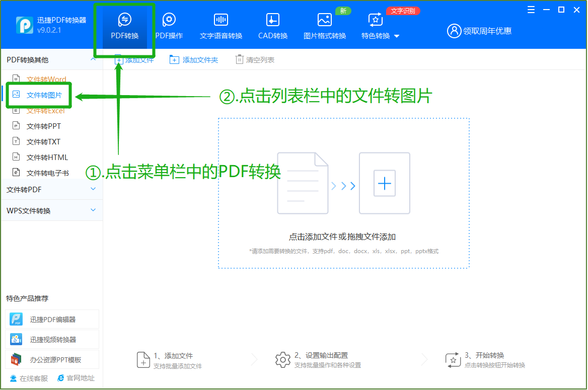The image size is (588, 390).
Task: Select 文件转Word in the sidebar
Action: [46, 79]
